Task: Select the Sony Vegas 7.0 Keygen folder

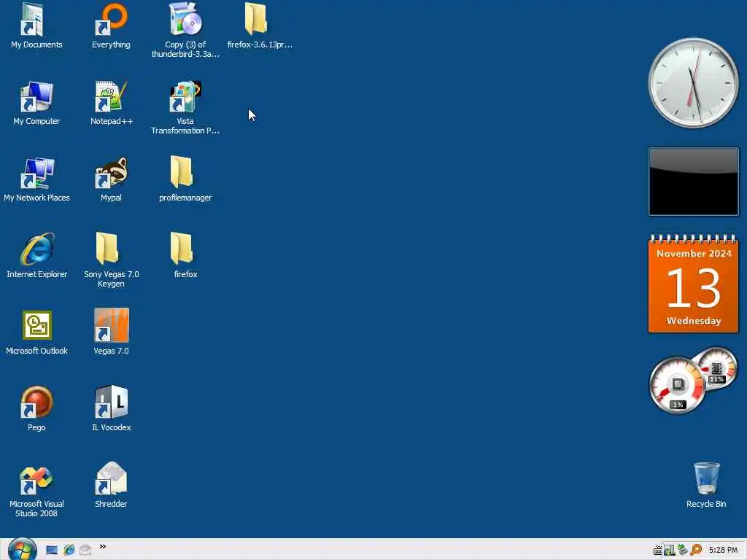Action: click(x=111, y=260)
